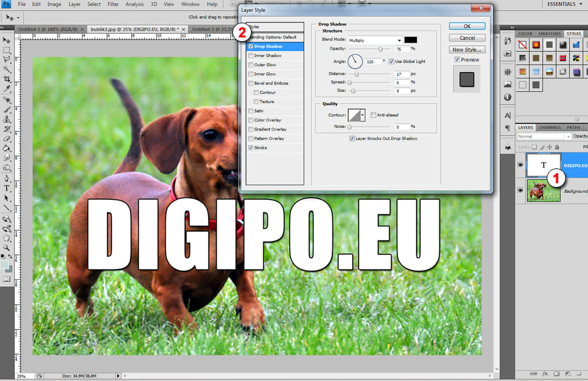This screenshot has height=381, width=588.
Task: Pick the Eyedropper tool
Action: 7,88
